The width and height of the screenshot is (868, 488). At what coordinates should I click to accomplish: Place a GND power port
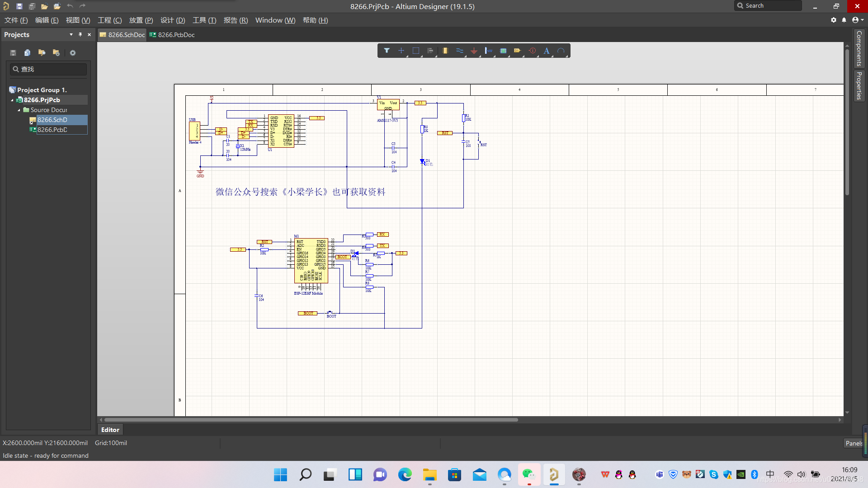coord(474,51)
